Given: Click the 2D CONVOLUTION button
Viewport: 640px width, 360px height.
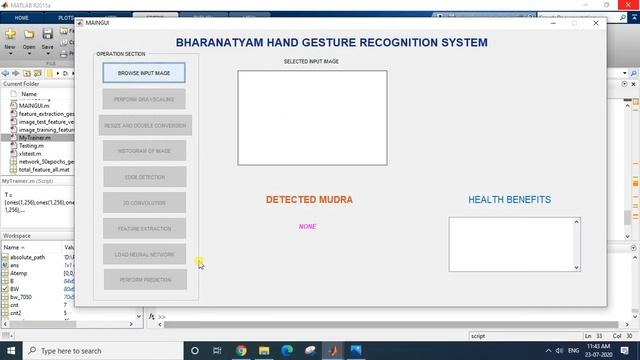Looking at the screenshot, I should tap(144, 202).
